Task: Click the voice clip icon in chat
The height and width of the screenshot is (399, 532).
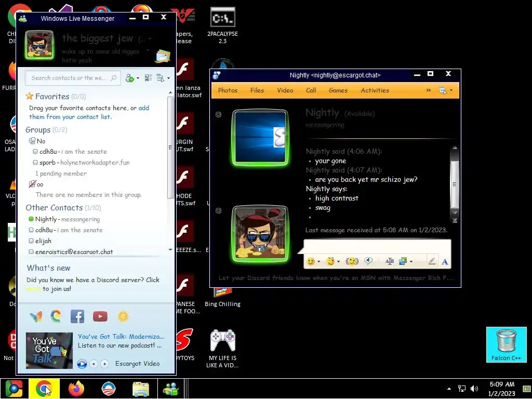Action: [368, 261]
